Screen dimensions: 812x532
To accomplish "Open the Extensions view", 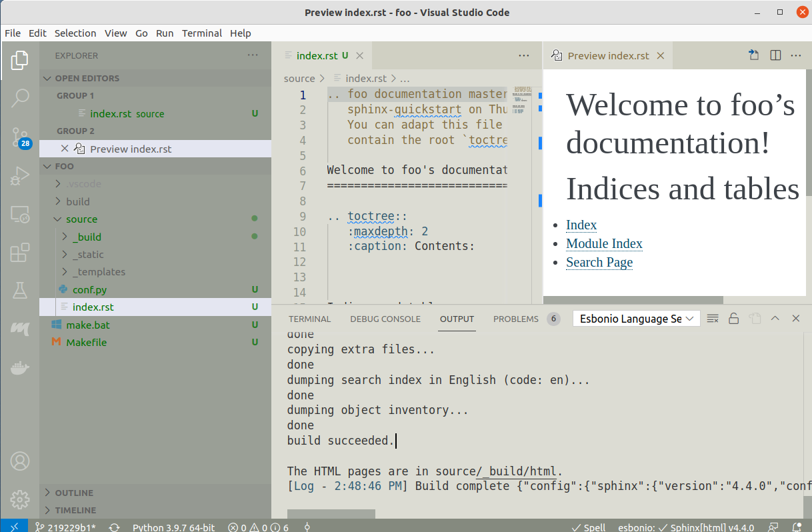I will tap(19, 252).
